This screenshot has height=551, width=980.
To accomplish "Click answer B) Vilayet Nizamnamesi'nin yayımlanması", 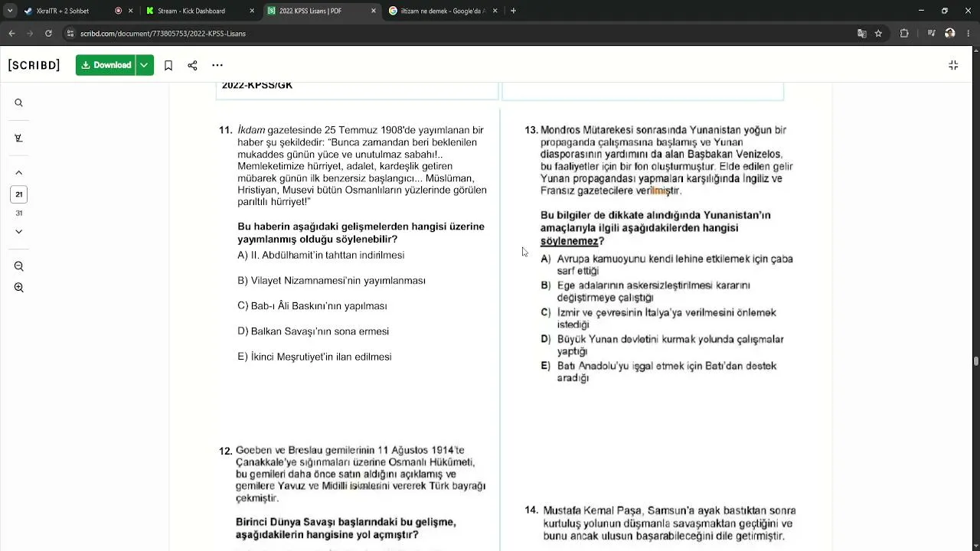I will (x=332, y=281).
